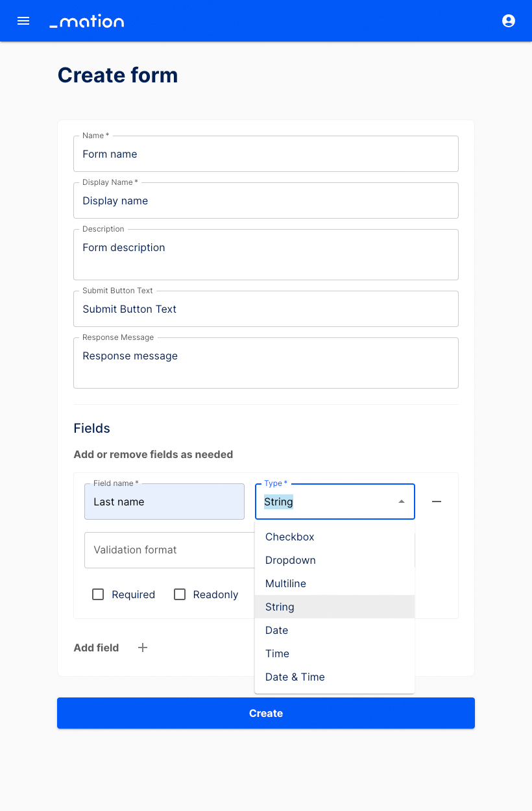Remove the Last name field with minus icon
532x811 pixels.
click(437, 502)
